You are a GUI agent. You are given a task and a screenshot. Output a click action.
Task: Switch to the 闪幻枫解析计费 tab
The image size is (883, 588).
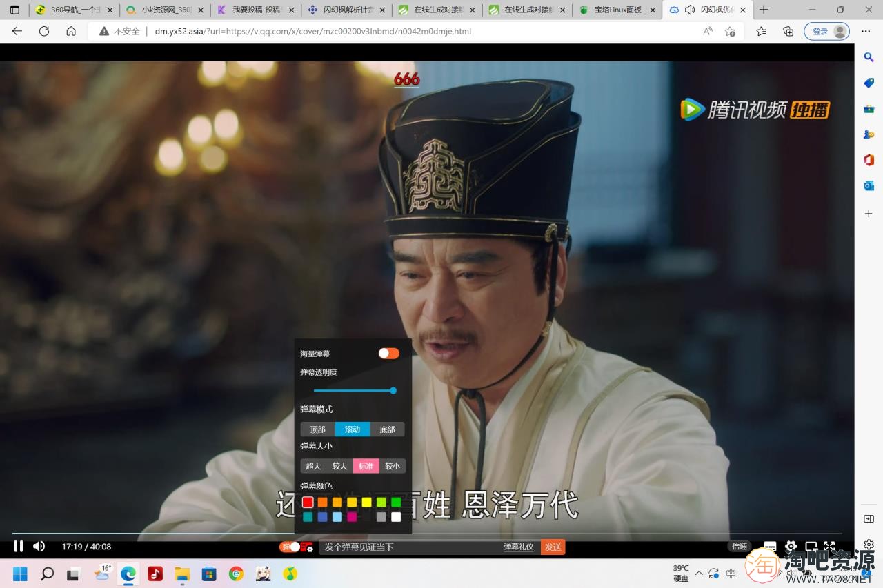click(x=346, y=10)
